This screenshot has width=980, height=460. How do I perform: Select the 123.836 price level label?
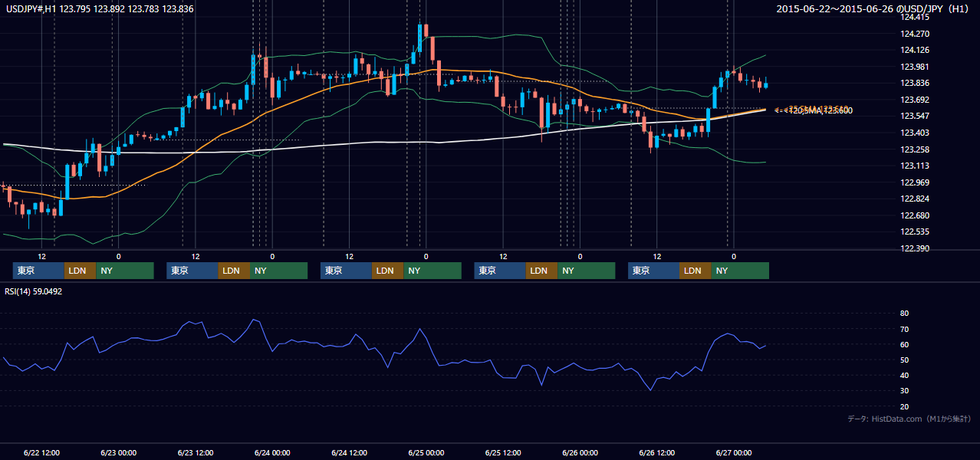tap(916, 84)
